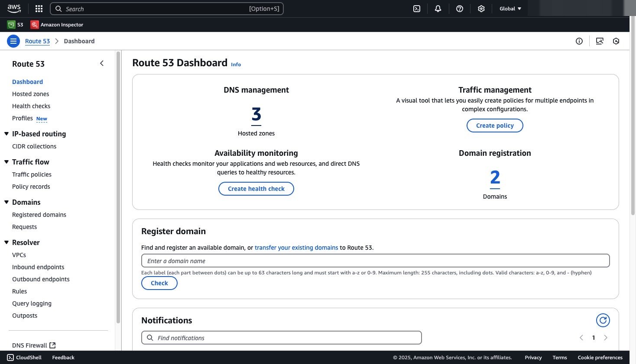
Task: Click the external link icon beside DNS Firewall
Action: (52, 345)
